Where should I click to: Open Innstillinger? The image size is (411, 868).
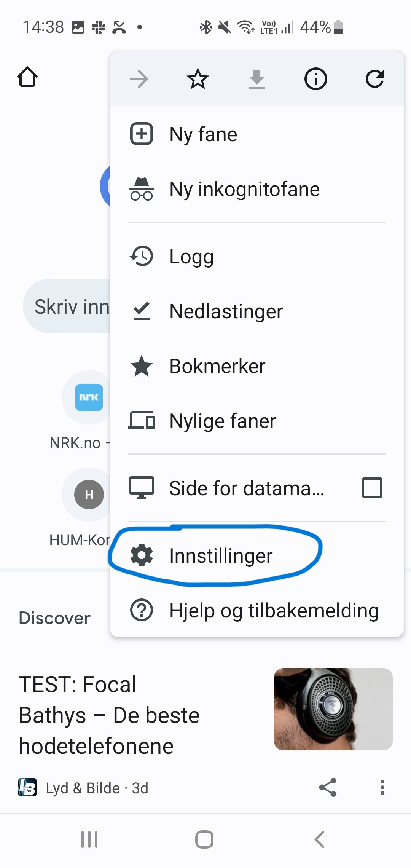[221, 556]
